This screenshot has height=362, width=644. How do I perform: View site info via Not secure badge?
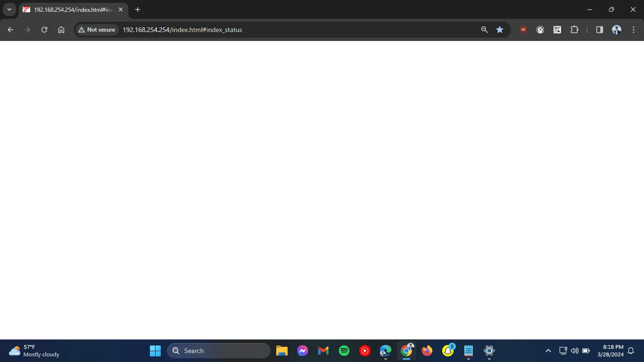tap(97, 30)
